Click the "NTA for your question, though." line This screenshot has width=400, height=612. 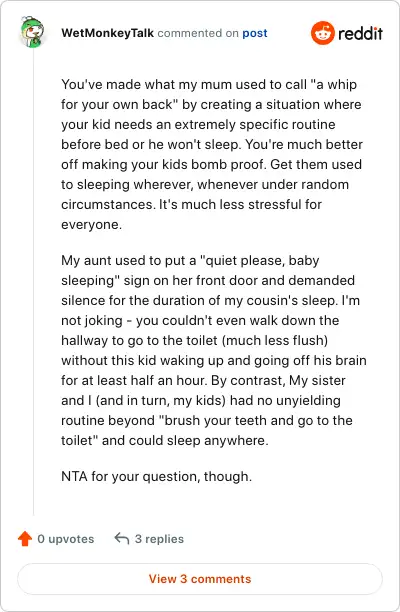tap(156, 477)
